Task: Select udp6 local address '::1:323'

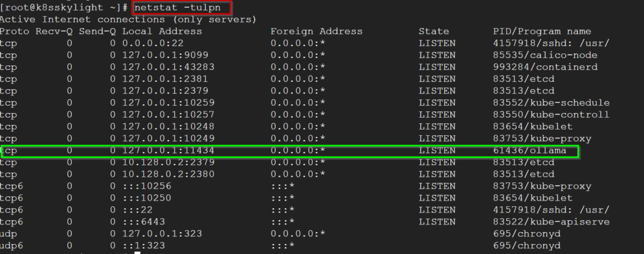Action: click(144, 245)
